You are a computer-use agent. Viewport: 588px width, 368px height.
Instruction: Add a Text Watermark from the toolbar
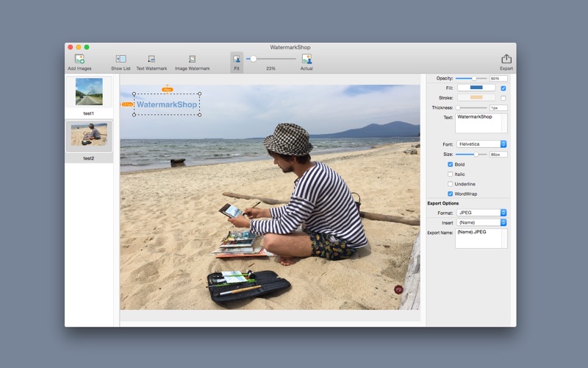pyautogui.click(x=151, y=59)
